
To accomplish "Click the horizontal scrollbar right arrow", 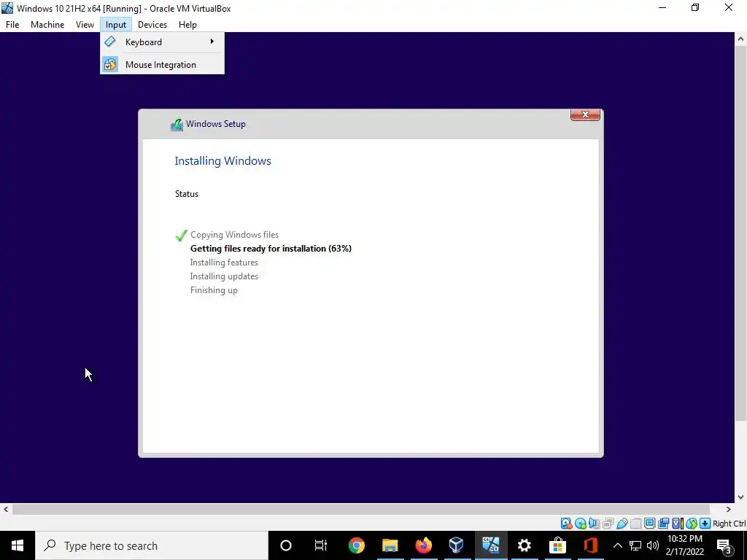I will (729, 509).
